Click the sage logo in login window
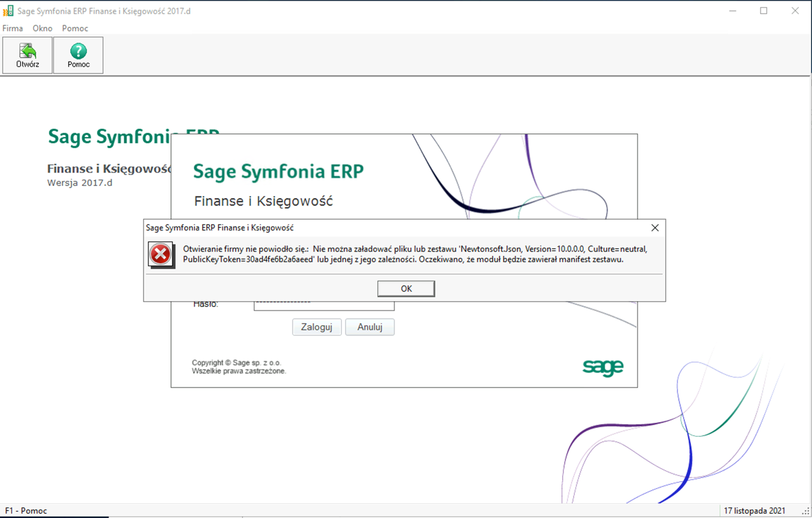The width and height of the screenshot is (812, 518). 603,367
